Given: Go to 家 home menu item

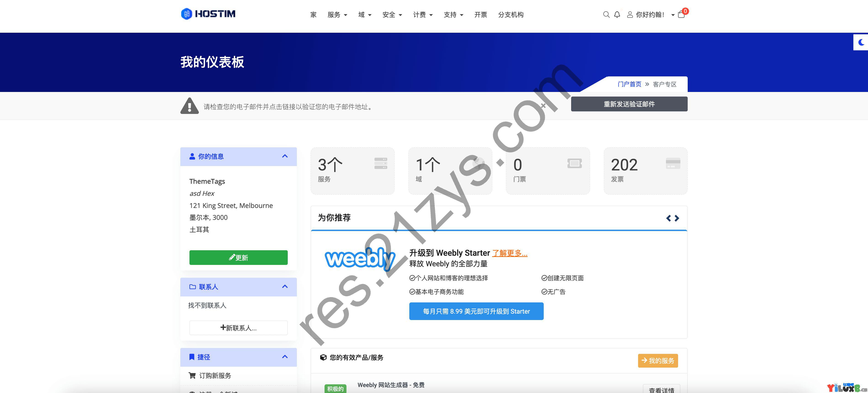Looking at the screenshot, I should pyautogui.click(x=313, y=14).
